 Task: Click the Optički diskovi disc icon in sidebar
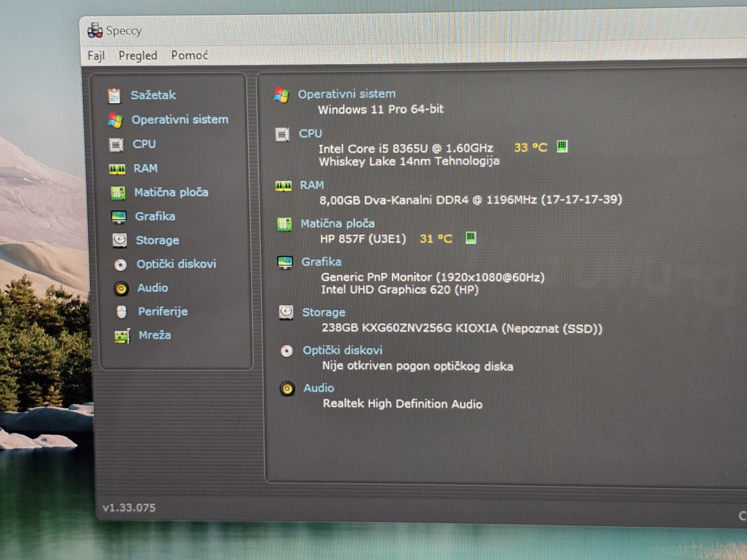(x=120, y=265)
